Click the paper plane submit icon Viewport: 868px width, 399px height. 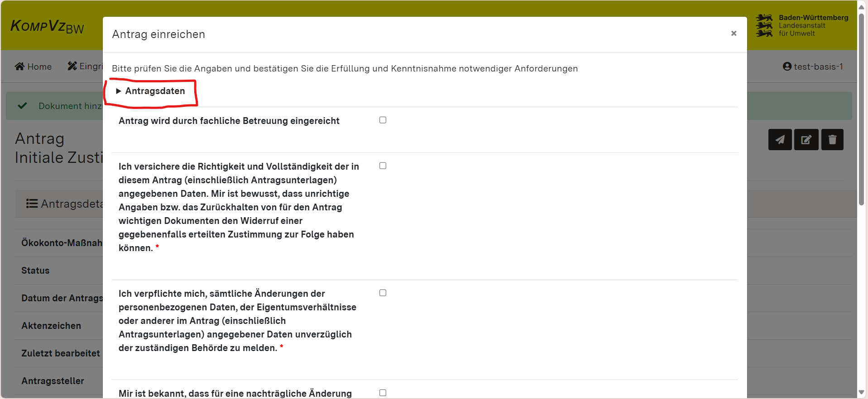pyautogui.click(x=780, y=140)
